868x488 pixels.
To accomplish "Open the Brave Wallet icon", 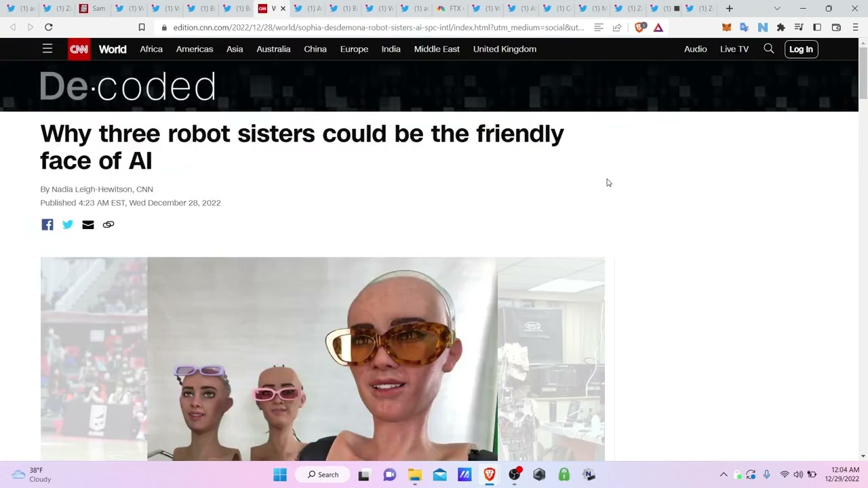I will coord(836,27).
